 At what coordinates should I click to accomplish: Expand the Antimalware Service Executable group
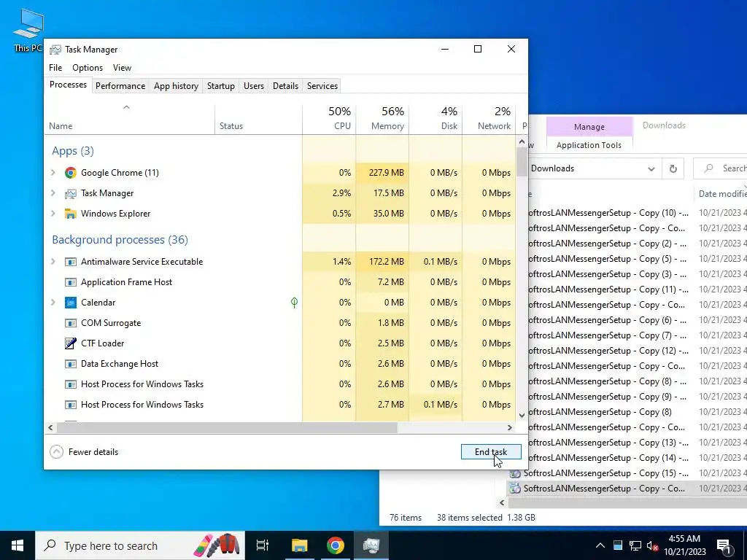click(53, 262)
